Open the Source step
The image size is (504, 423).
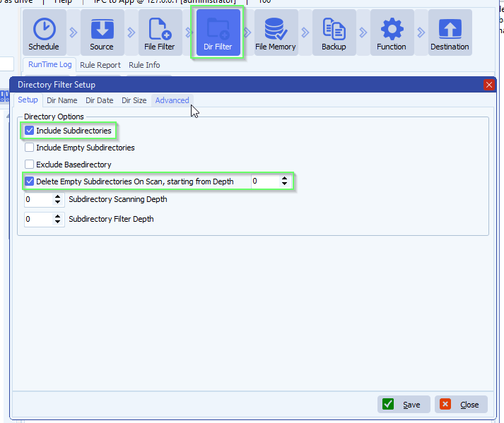[102, 32]
